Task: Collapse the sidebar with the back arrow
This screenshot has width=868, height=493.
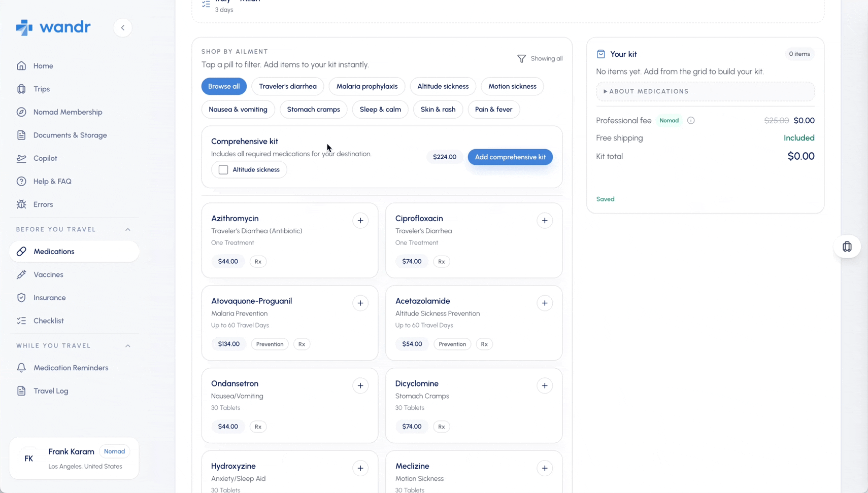Action: click(122, 27)
